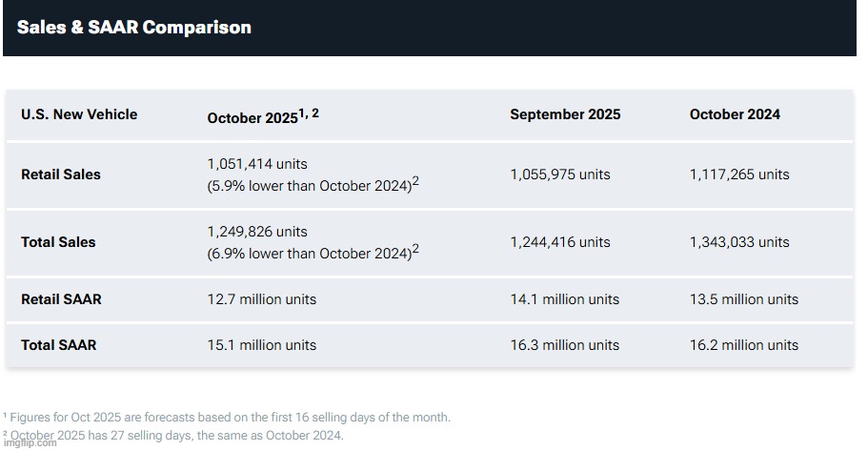Select the September 2025 column header
Image resolution: width=868 pixels, height=451 pixels.
[x=565, y=114]
